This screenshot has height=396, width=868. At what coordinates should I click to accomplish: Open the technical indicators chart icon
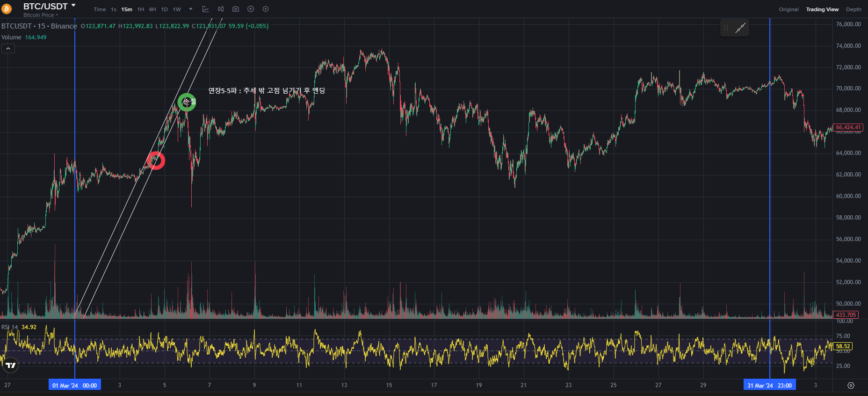pos(205,9)
